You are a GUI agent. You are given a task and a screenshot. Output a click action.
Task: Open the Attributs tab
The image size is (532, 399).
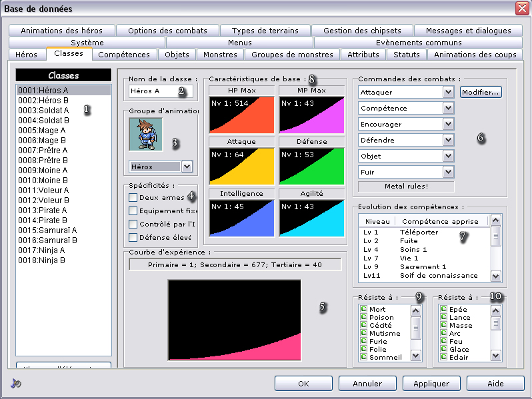click(x=363, y=55)
